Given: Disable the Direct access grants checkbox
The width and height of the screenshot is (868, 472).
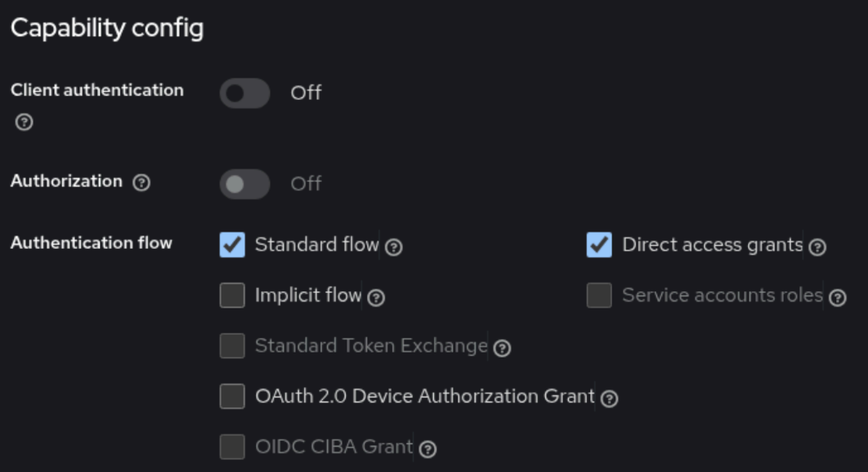Looking at the screenshot, I should (x=599, y=245).
